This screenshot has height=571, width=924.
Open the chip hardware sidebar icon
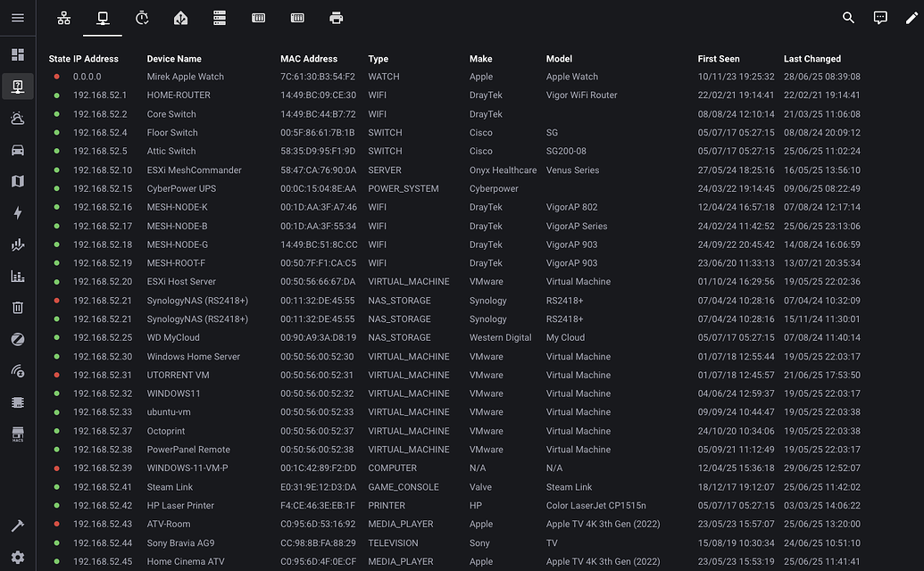18,402
